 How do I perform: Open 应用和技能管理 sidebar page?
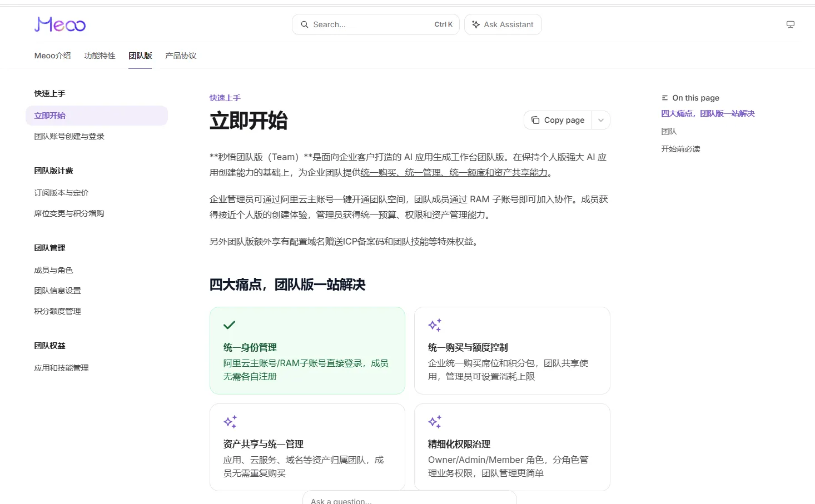tap(62, 368)
